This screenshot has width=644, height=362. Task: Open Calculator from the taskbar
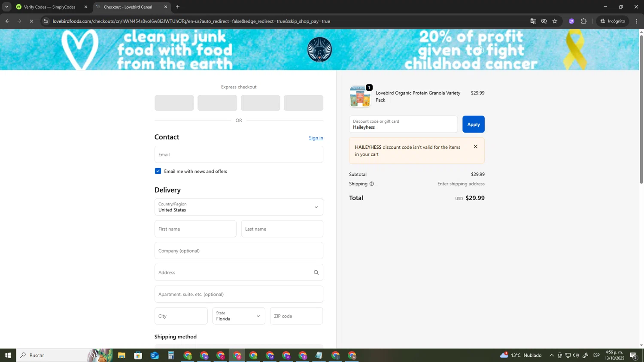(171, 356)
